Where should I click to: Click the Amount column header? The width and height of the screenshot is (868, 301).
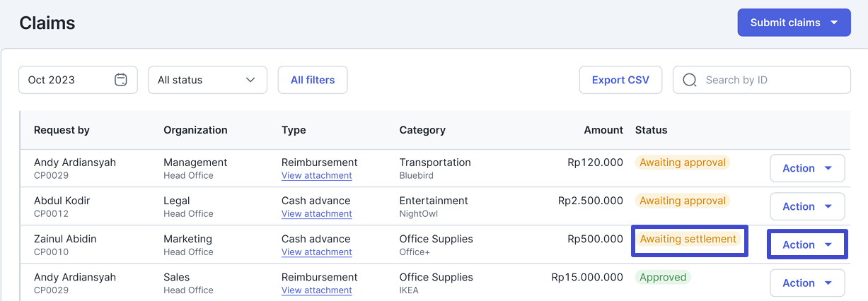click(603, 130)
